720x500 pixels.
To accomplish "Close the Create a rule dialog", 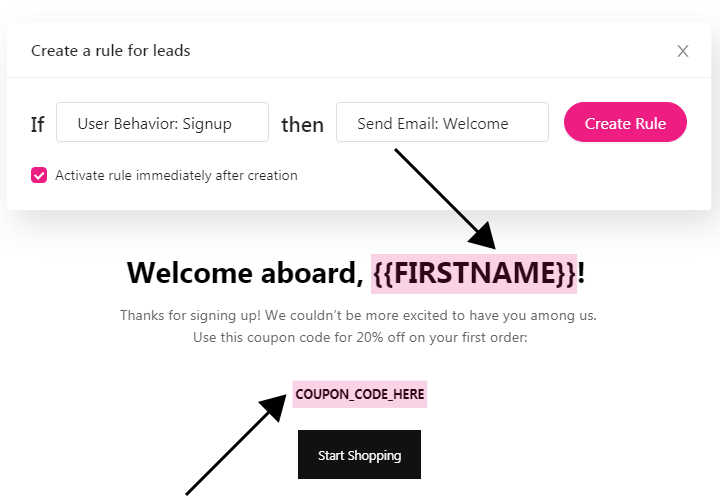I will click(683, 51).
